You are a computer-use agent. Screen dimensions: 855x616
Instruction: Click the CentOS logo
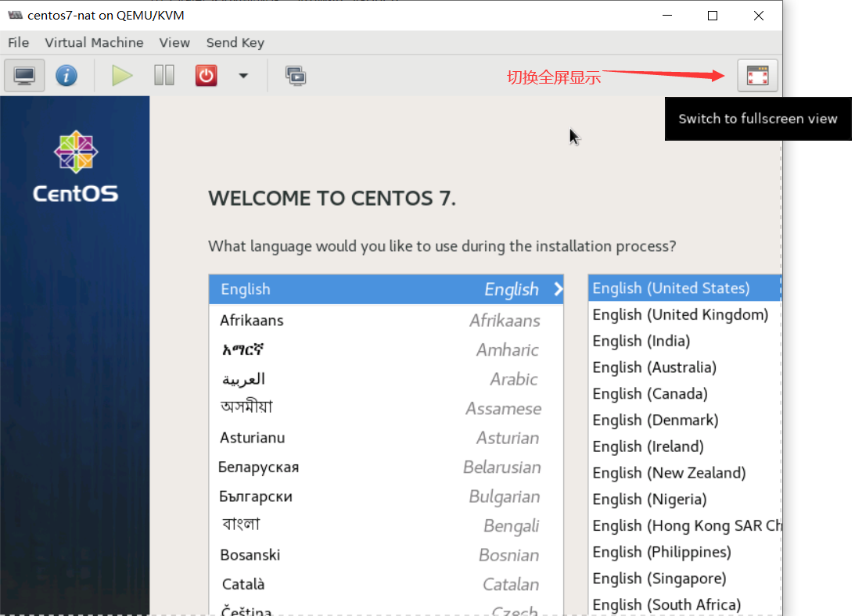point(75,167)
